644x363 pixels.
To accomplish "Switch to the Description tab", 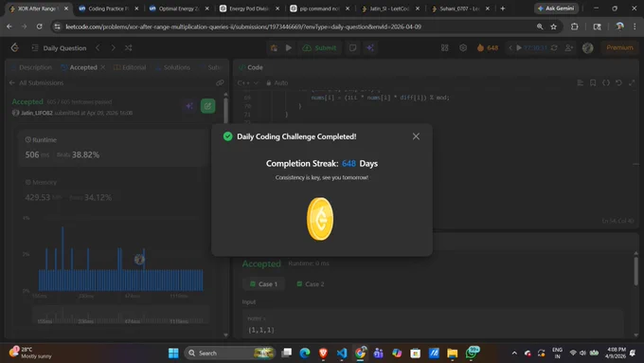I will [32, 67].
